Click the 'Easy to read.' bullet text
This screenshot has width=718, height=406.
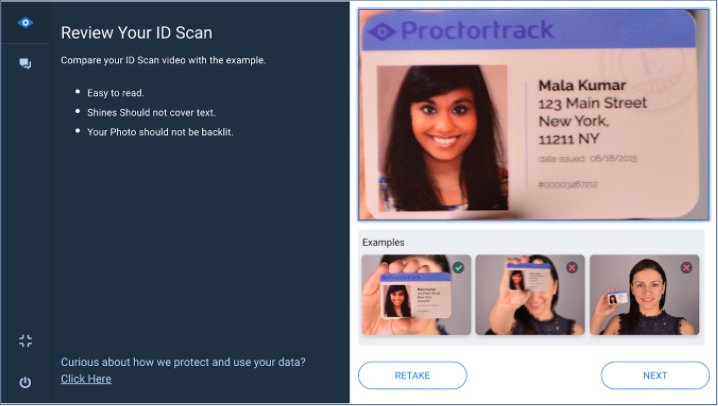click(x=116, y=93)
